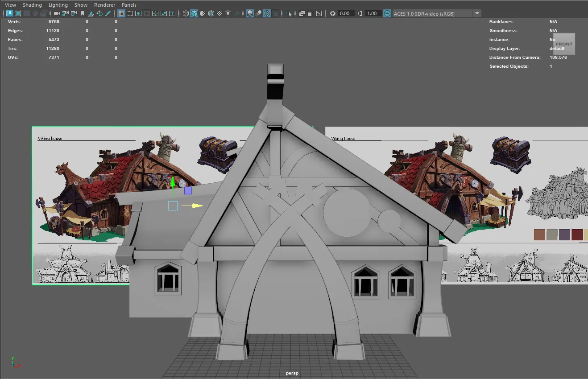Image resolution: width=588 pixels, height=379 pixels.
Task: Click the Exposure value field showing 0.00
Action: click(x=346, y=13)
